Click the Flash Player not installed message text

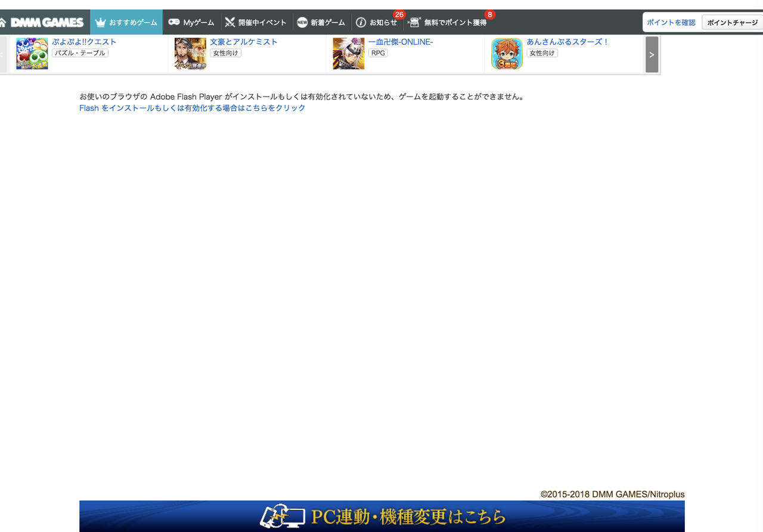pos(302,97)
